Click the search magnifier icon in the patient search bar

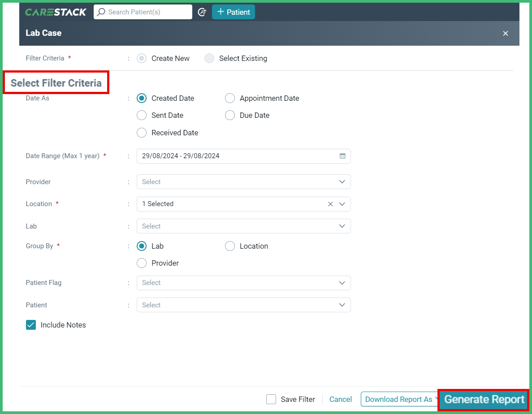102,12
